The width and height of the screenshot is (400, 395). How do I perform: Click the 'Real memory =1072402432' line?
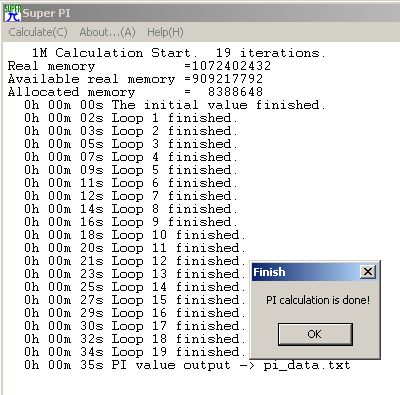coord(139,66)
